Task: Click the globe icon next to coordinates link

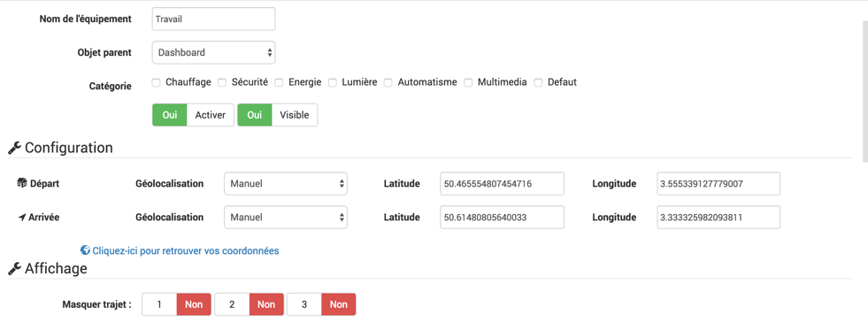Action: [x=85, y=250]
